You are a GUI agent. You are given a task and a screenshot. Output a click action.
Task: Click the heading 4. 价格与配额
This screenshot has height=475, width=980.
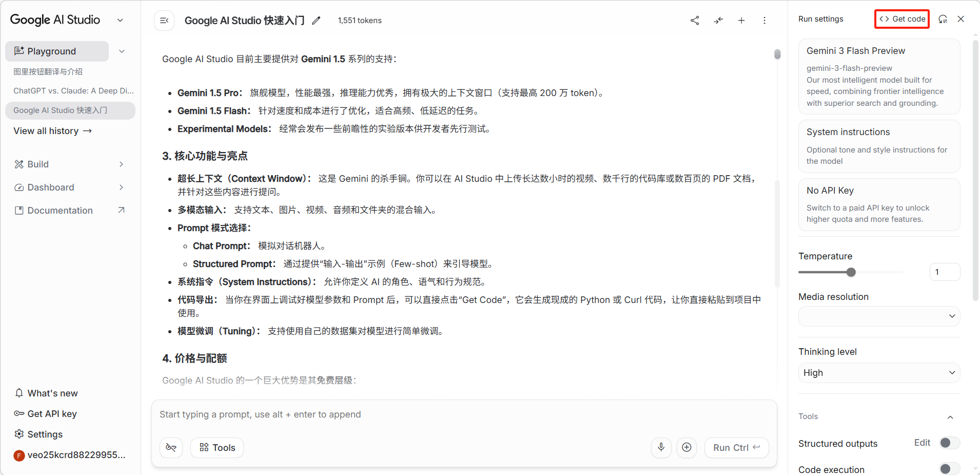[194, 358]
